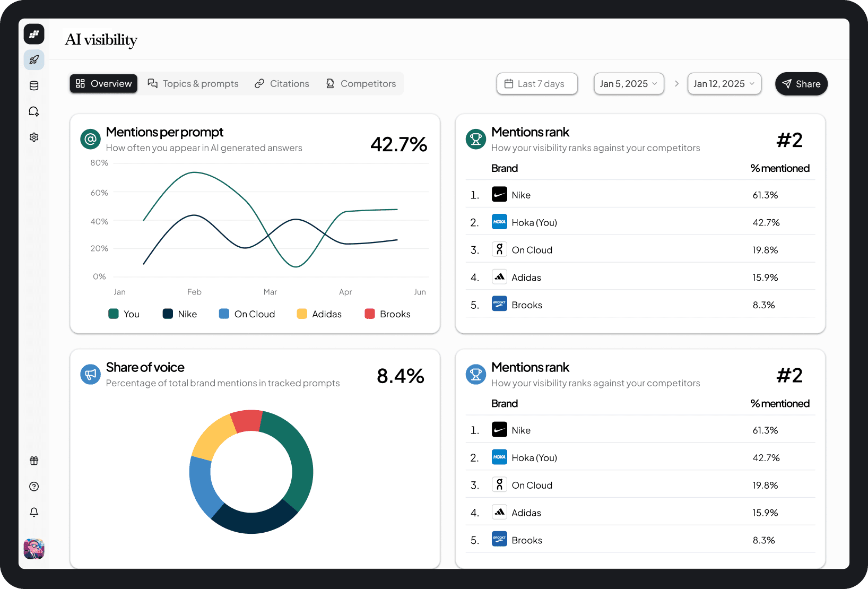Screen dimensions: 868x589
Task: Click Hoka logo in bottom Mentions rank table
Action: tap(499, 457)
